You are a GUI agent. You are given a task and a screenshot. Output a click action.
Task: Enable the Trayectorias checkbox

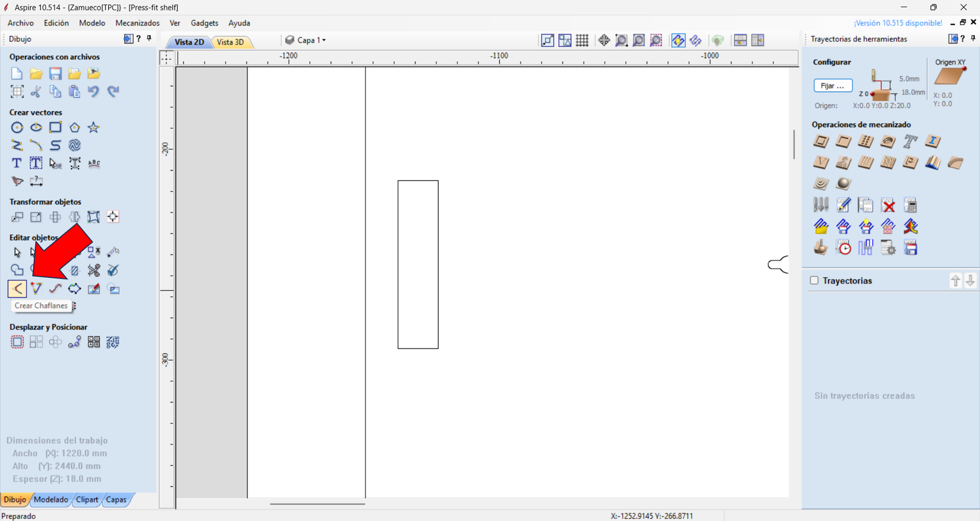(814, 280)
